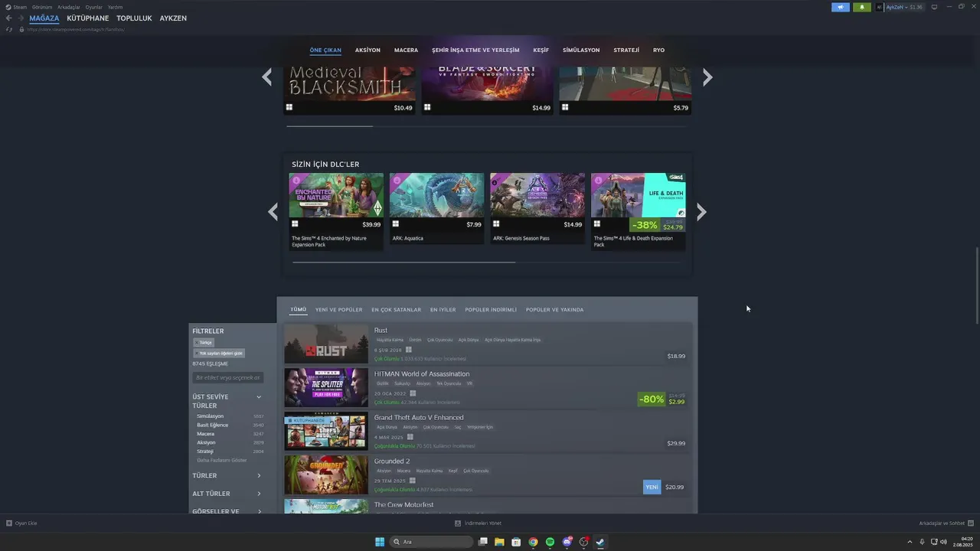This screenshot has height=551, width=980.
Task: Go forward with the navigation arrow
Action: point(20,18)
